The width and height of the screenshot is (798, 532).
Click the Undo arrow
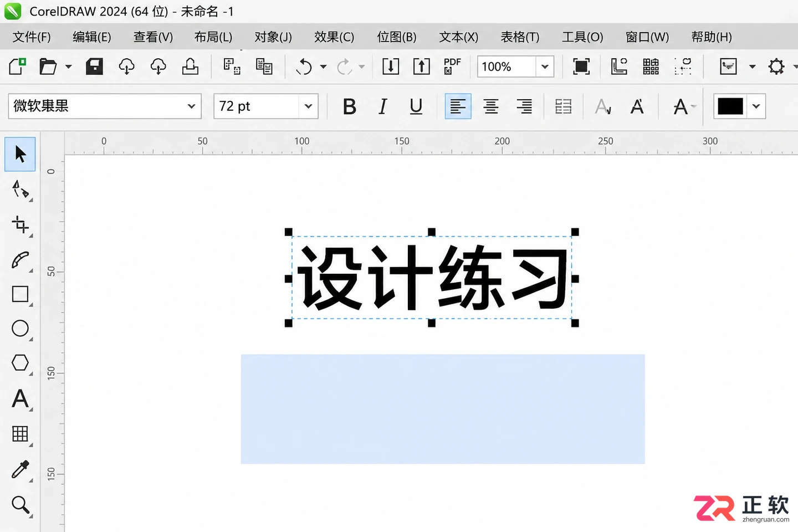tap(304, 67)
